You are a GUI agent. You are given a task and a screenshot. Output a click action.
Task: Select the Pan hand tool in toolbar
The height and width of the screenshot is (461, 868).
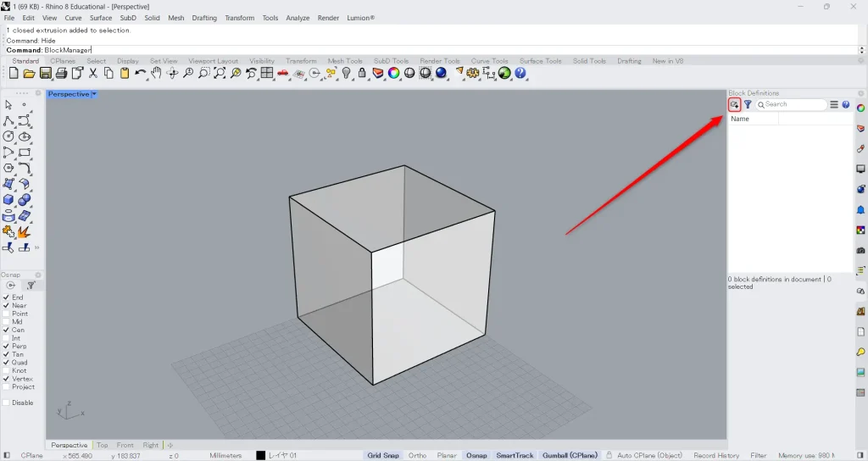[x=156, y=74]
